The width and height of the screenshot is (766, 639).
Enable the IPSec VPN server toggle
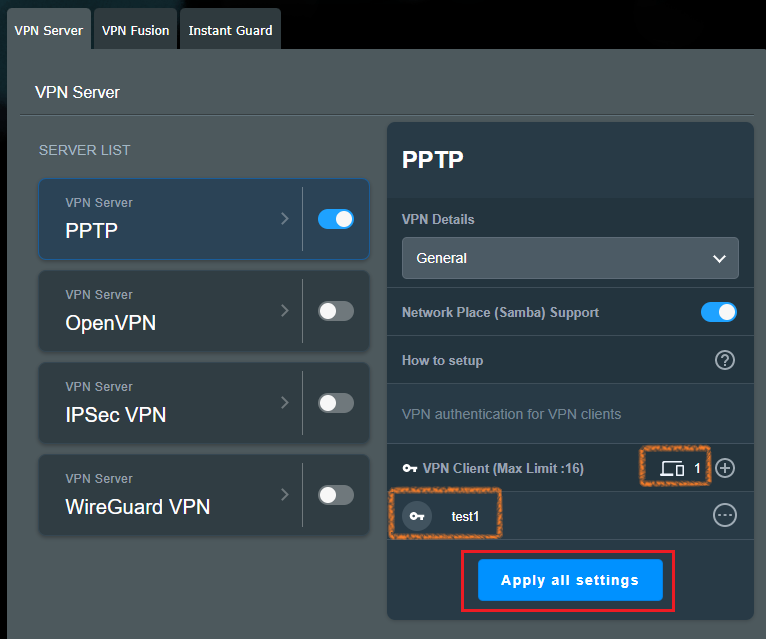click(336, 403)
